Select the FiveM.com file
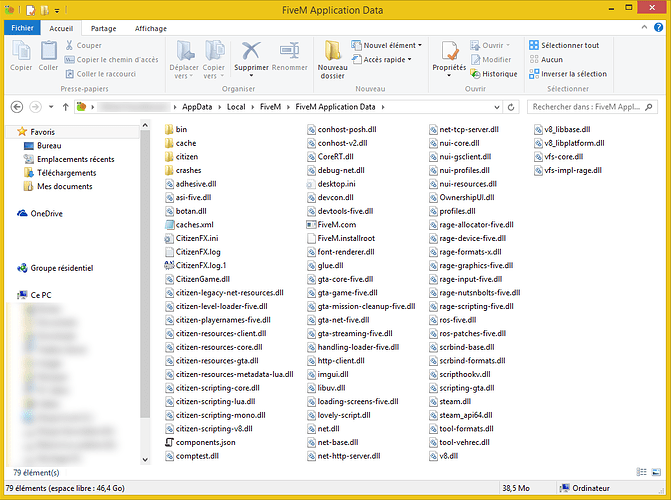The image size is (671, 500). 331,224
